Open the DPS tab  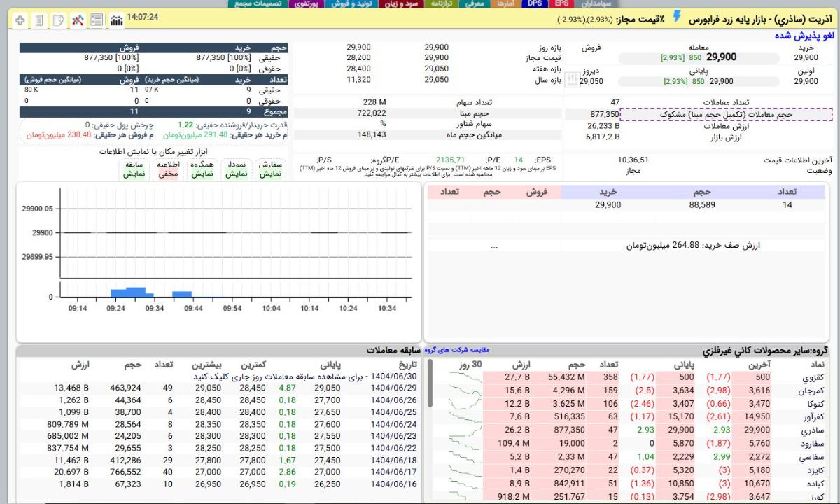point(535,3)
